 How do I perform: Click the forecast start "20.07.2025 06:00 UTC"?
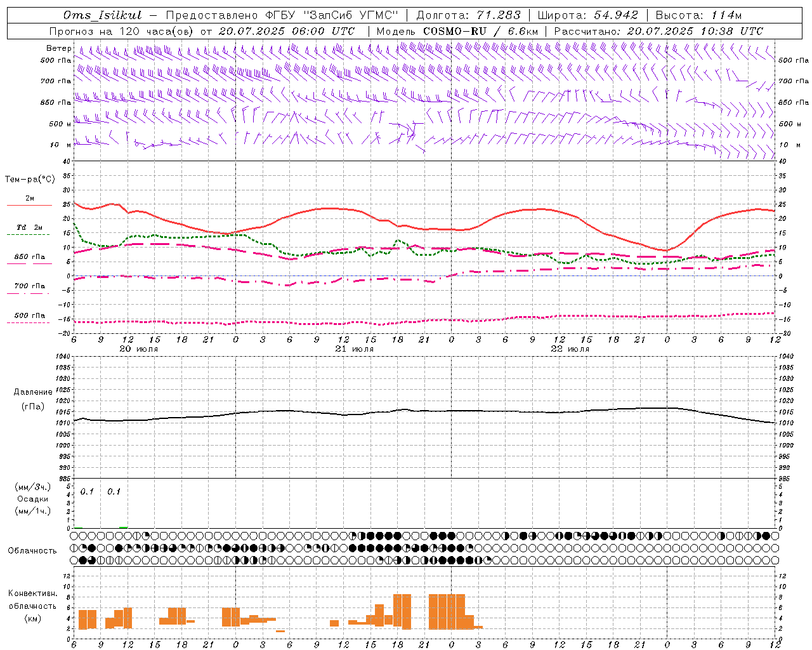(287, 31)
